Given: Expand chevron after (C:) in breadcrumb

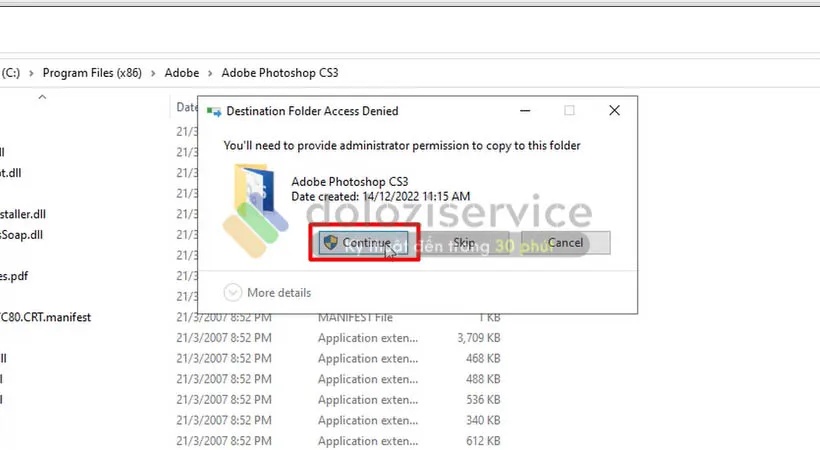Looking at the screenshot, I should coord(31,73).
